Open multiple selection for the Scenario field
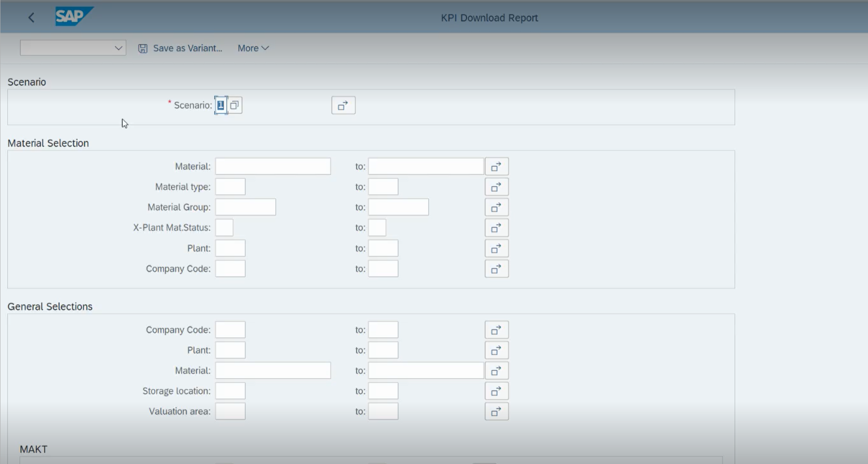The height and width of the screenshot is (464, 868). click(x=343, y=105)
